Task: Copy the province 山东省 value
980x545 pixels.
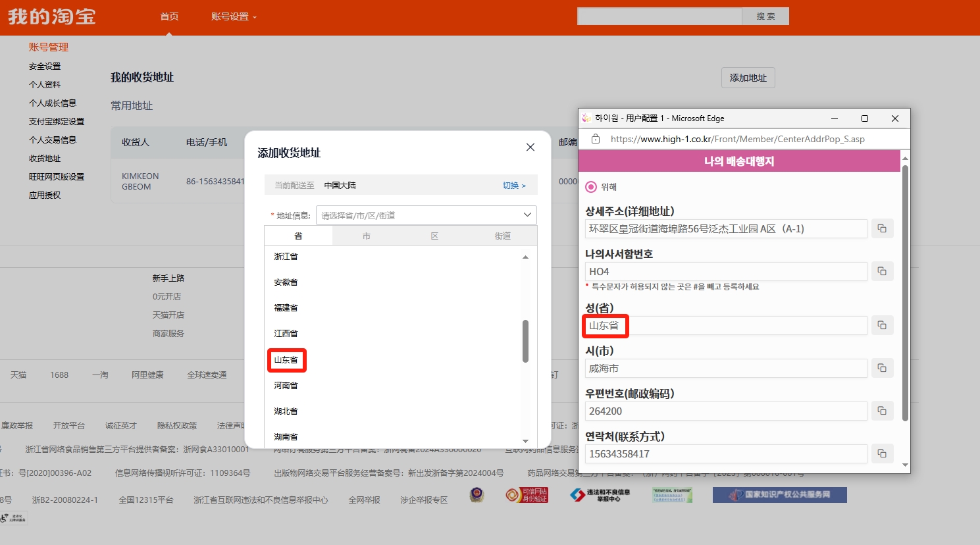Action: coord(882,325)
